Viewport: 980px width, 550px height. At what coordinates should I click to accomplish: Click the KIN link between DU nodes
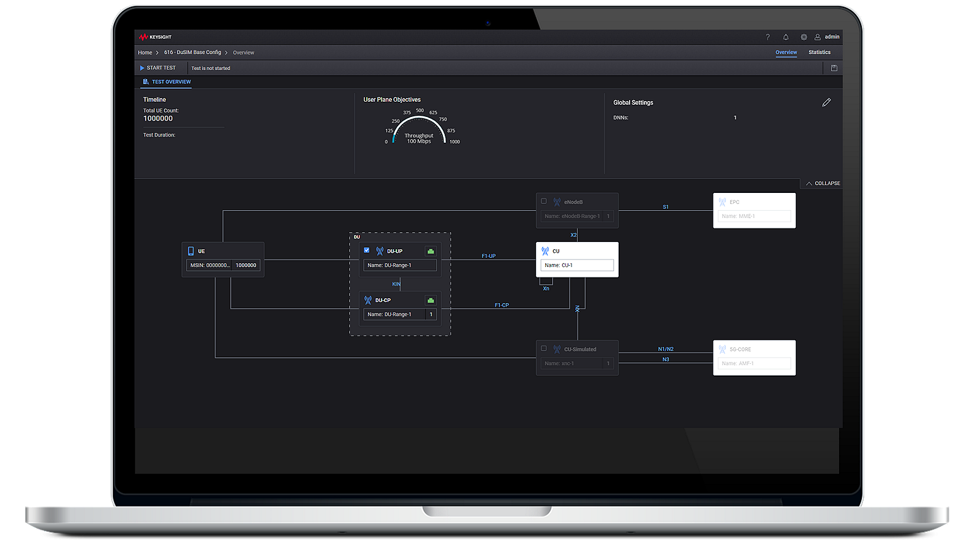point(396,284)
